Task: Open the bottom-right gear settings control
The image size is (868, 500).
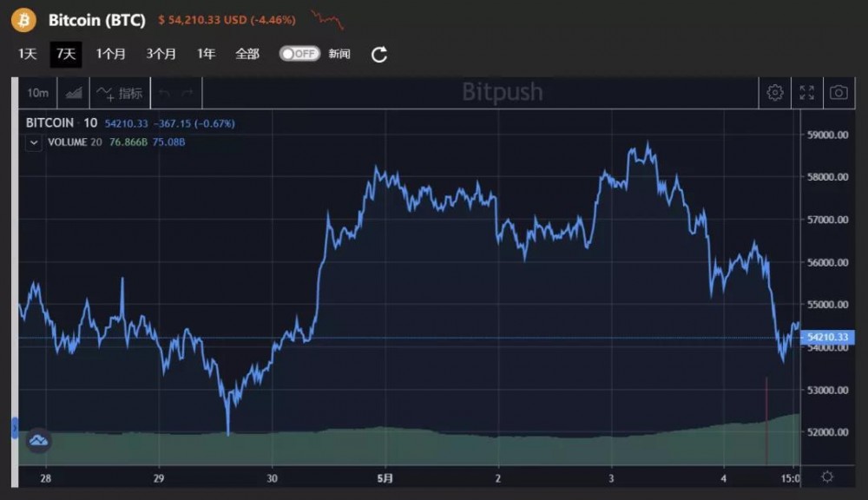Action: (827, 476)
